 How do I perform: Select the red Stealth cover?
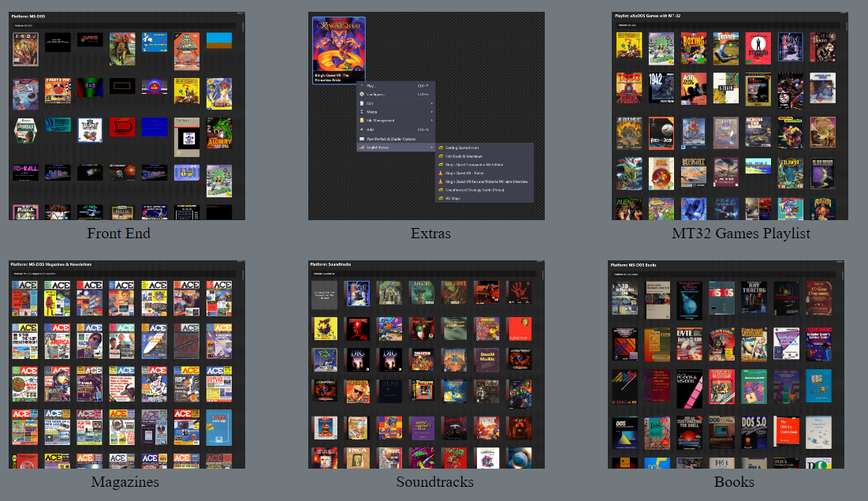pos(758,47)
